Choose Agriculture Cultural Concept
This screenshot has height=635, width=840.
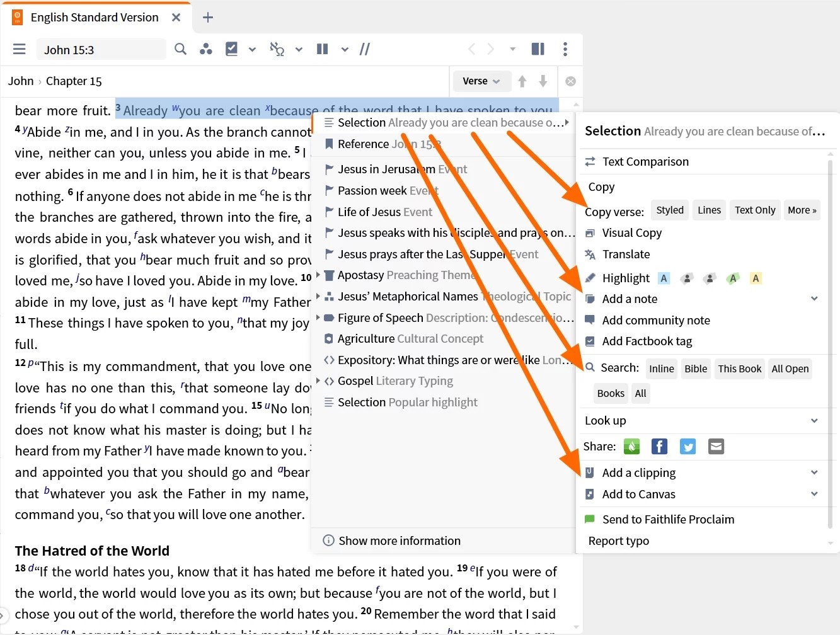444,339
